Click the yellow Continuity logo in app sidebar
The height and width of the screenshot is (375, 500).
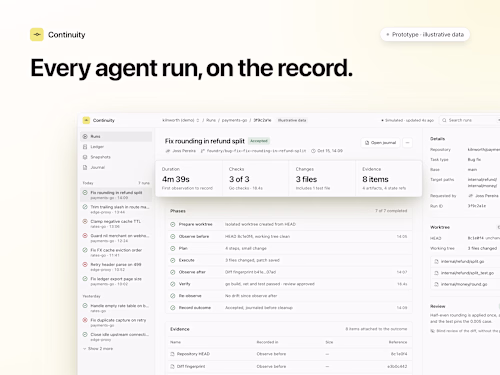click(x=86, y=120)
